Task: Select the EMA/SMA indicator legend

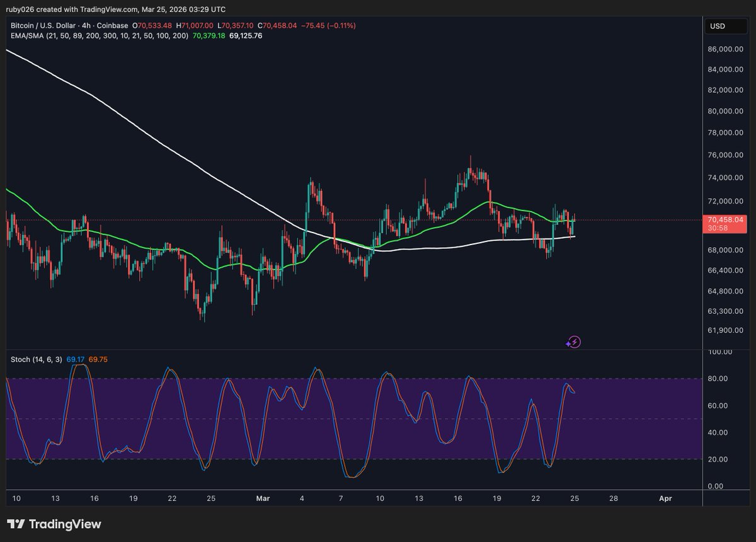Action: point(99,36)
